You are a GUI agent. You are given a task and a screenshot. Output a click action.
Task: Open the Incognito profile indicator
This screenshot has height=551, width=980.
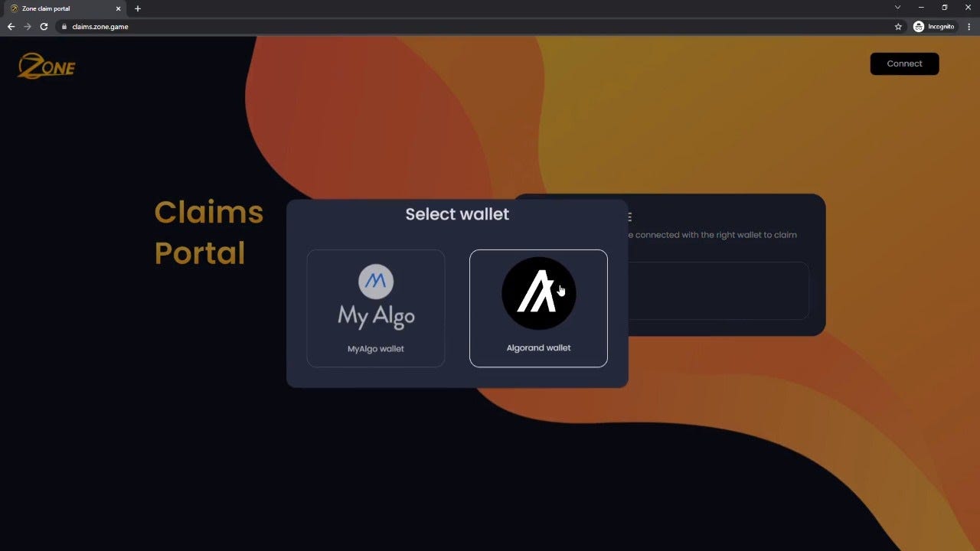coord(934,26)
